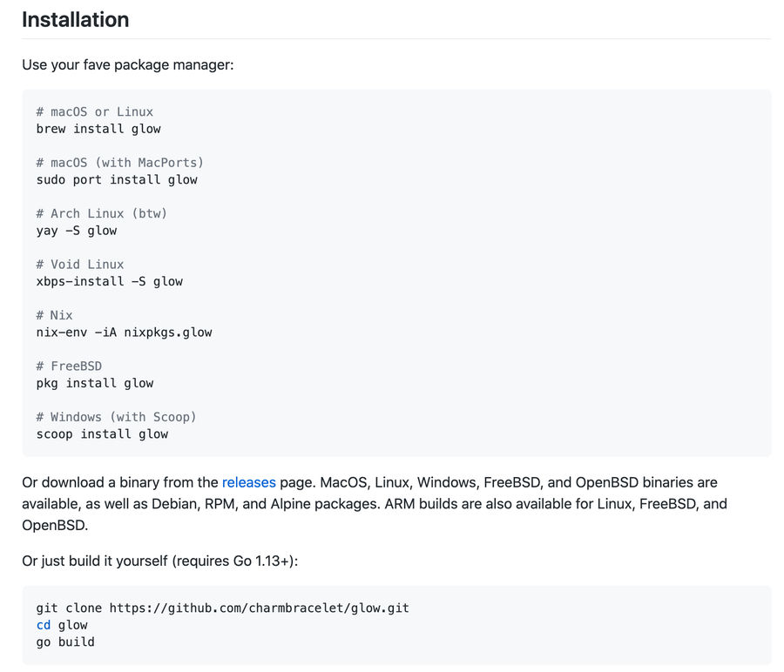Select the 'pkg install glow' line
Image resolution: width=784 pixels, height=672 pixels.
click(94, 383)
